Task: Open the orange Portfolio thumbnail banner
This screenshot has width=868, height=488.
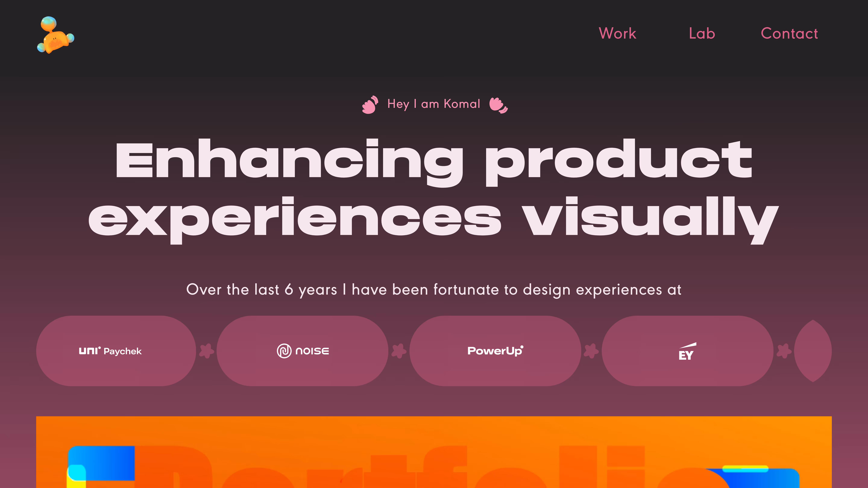Action: (x=434, y=452)
